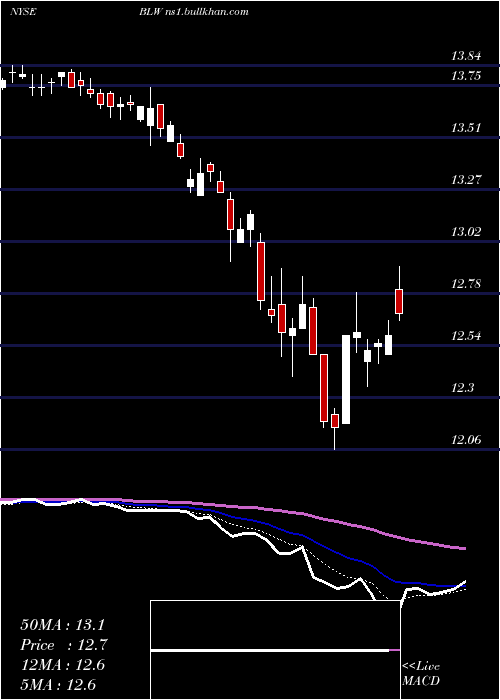Click the BLW ns1.bullkhan.com title text

[193, 12]
